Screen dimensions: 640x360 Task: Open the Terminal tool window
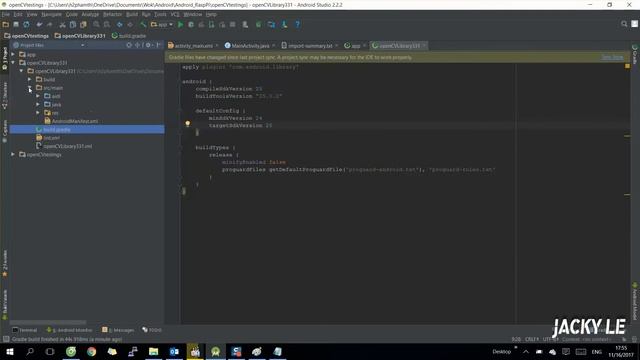[x=24, y=330]
